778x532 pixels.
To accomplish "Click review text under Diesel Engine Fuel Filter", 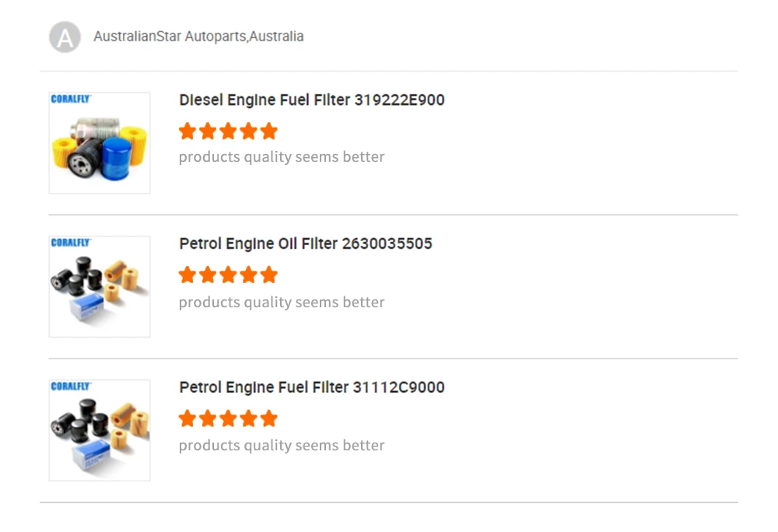I will click(282, 157).
